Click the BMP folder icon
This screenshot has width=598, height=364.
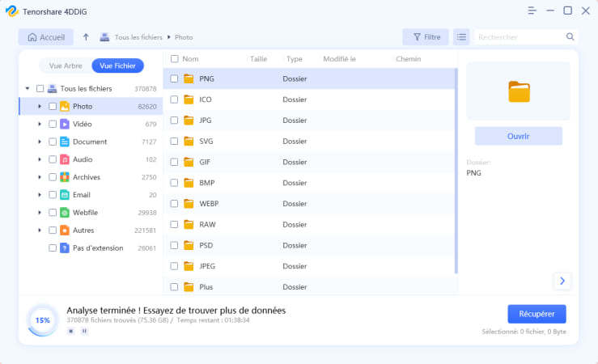click(x=189, y=183)
